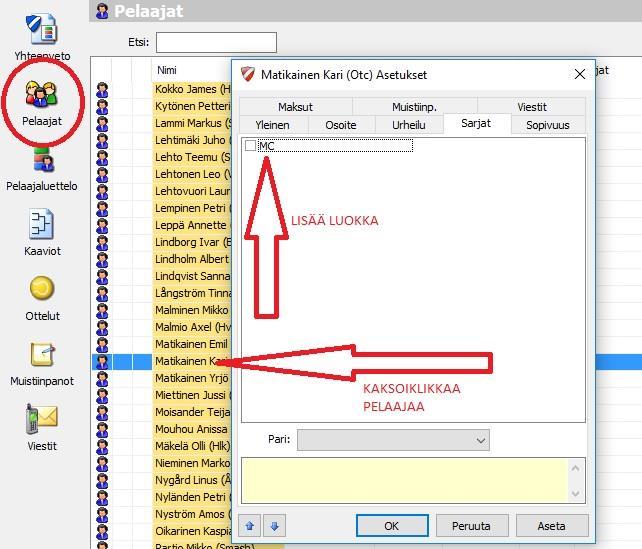Select the Pelaajat sidebar icon

tap(41, 94)
